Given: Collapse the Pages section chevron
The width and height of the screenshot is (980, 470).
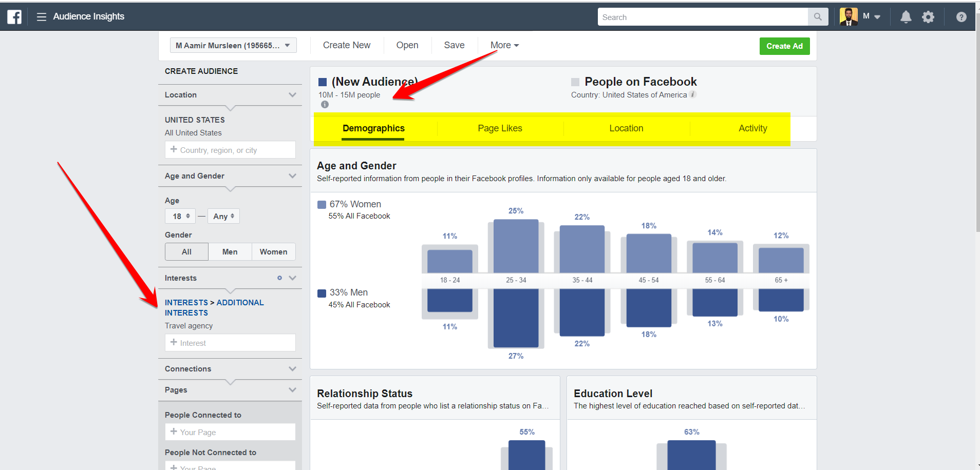Looking at the screenshot, I should pos(293,390).
